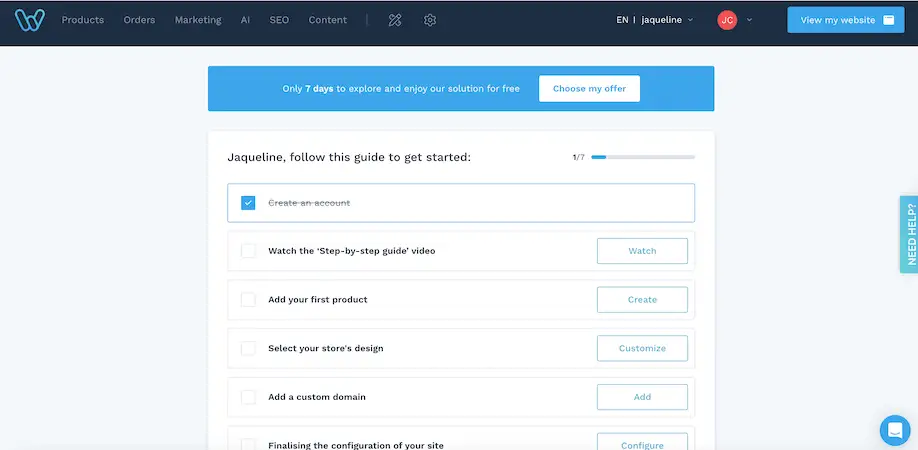Screen dimensions: 918x450
Task: Open the Marketing menu
Action: click(198, 20)
